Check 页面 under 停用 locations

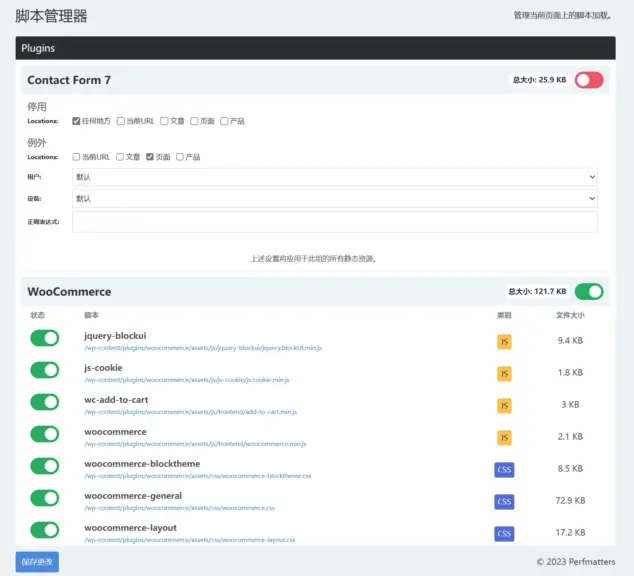pos(194,121)
